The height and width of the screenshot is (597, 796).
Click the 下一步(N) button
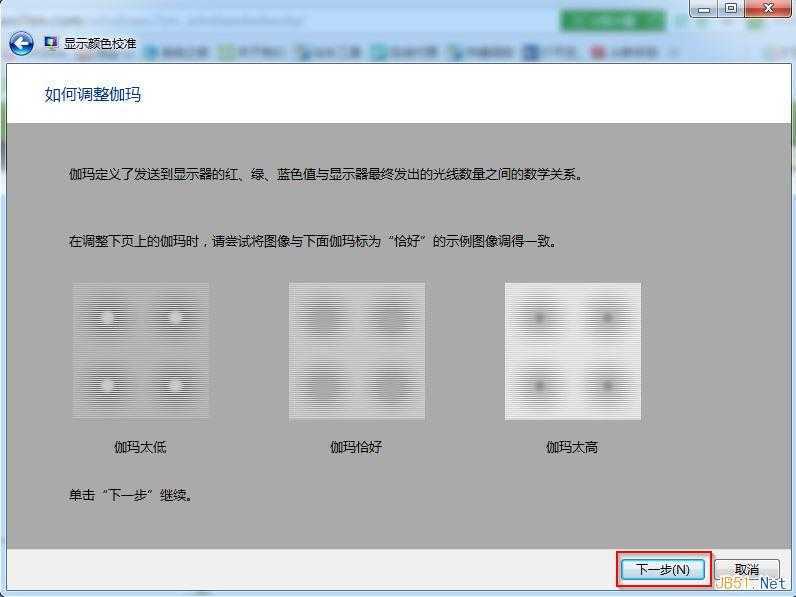(663, 570)
